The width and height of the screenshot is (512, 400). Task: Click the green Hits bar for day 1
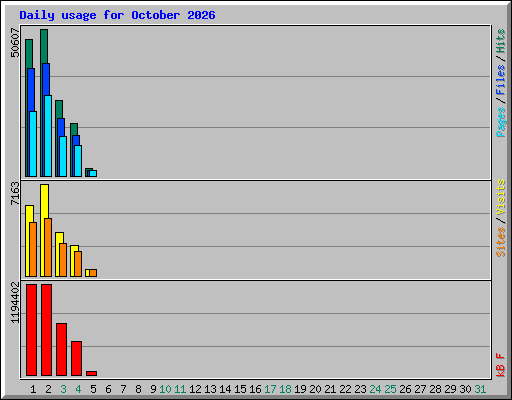pyautogui.click(x=29, y=54)
